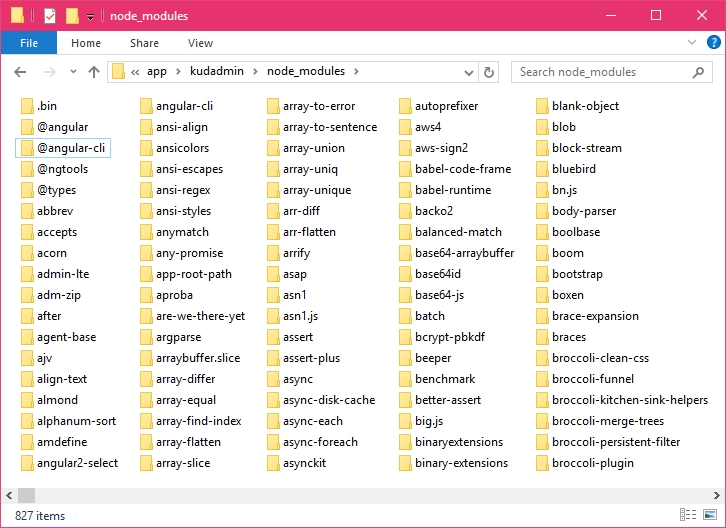This screenshot has width=726, height=528.
Task: Switch to the Share ribbon tab
Action: click(144, 43)
